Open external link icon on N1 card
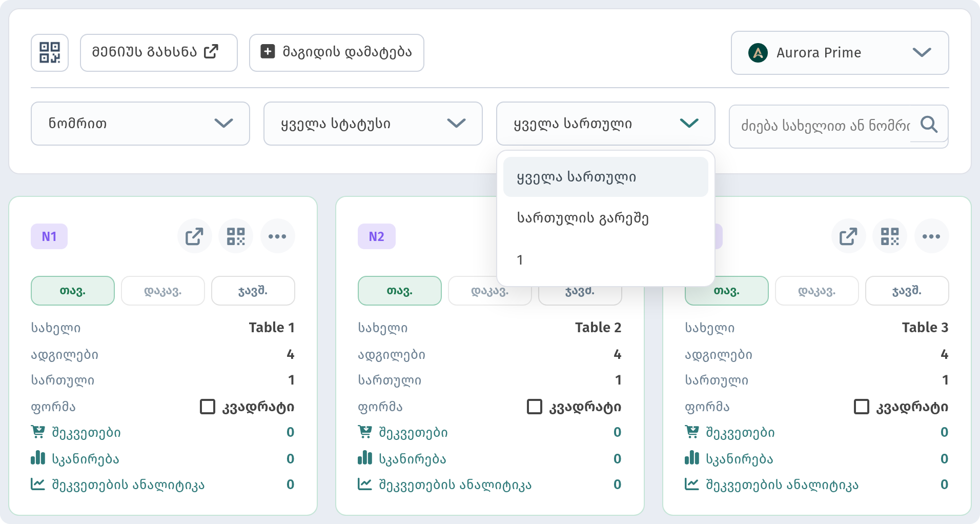The width and height of the screenshot is (980, 524). coord(195,236)
